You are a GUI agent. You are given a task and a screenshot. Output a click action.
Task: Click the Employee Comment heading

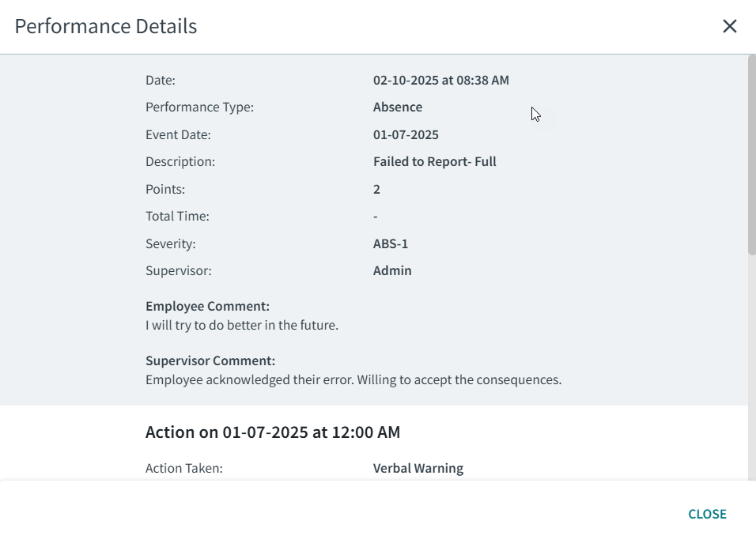[207, 306]
